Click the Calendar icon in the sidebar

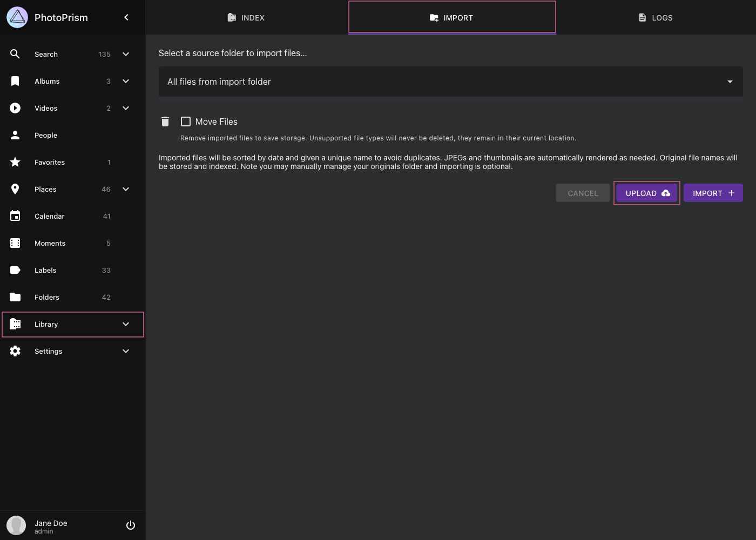pyautogui.click(x=15, y=216)
